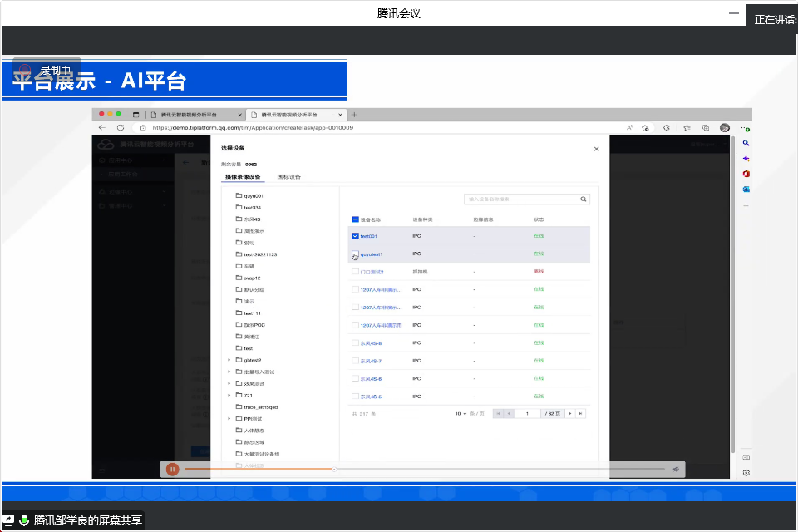Check the quyutest1 device checkbox
This screenshot has width=798, height=532.
356,254
